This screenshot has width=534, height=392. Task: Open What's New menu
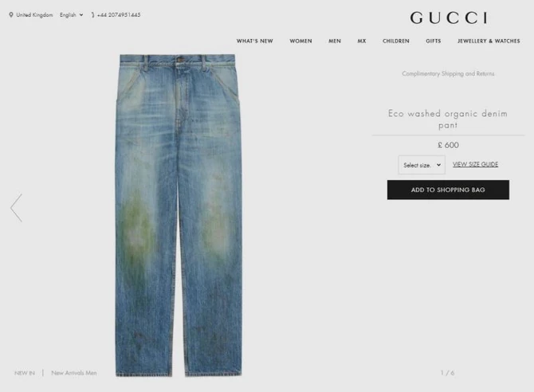(x=255, y=41)
